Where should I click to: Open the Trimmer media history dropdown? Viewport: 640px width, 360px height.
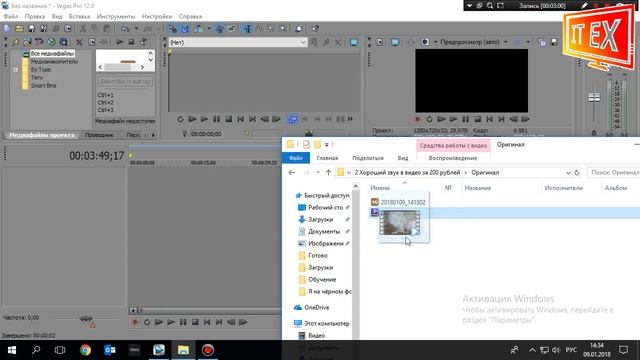[x=303, y=42]
